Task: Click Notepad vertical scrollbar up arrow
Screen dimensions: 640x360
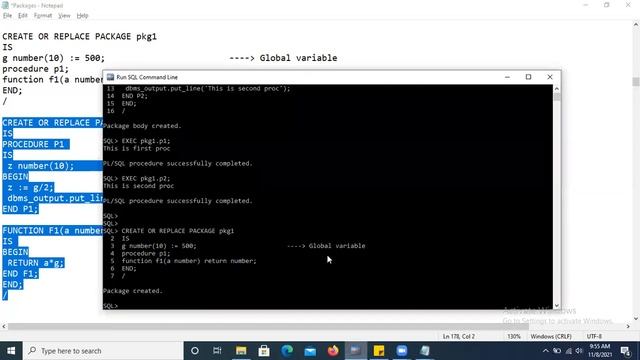Action: pos(636,24)
